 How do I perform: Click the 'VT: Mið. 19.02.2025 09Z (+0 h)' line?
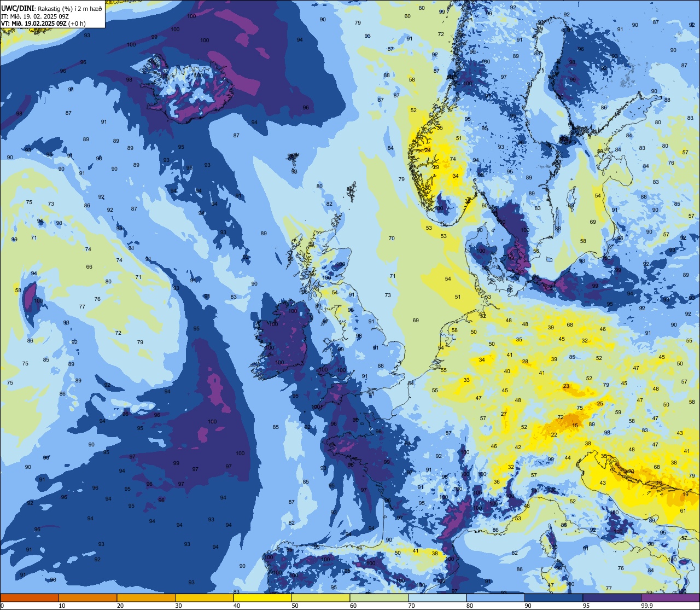(x=43, y=24)
